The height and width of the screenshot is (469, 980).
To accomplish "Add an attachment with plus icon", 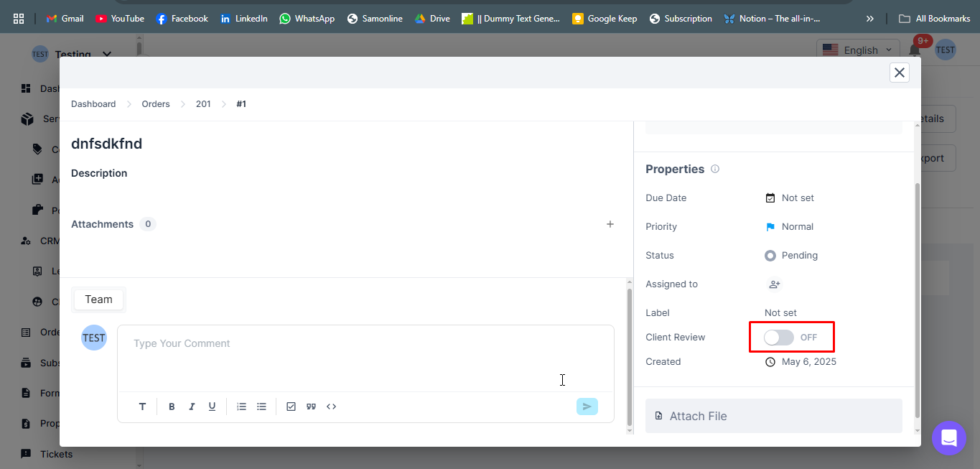I will pos(610,224).
